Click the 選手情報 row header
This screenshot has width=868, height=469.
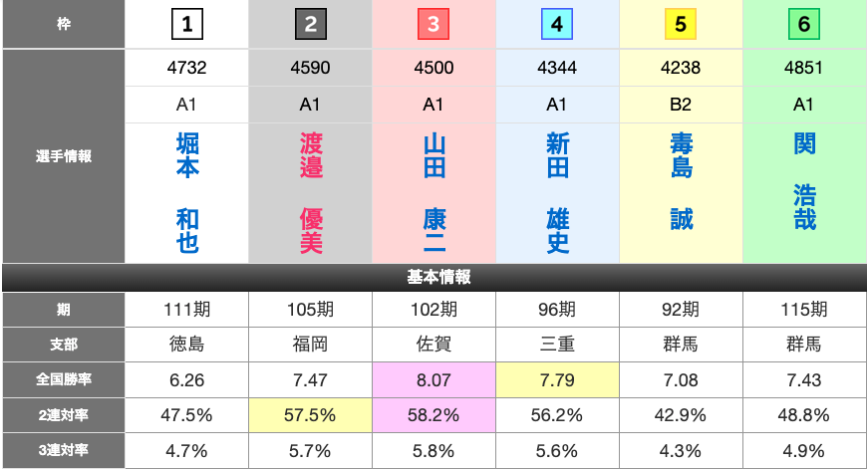point(63,156)
